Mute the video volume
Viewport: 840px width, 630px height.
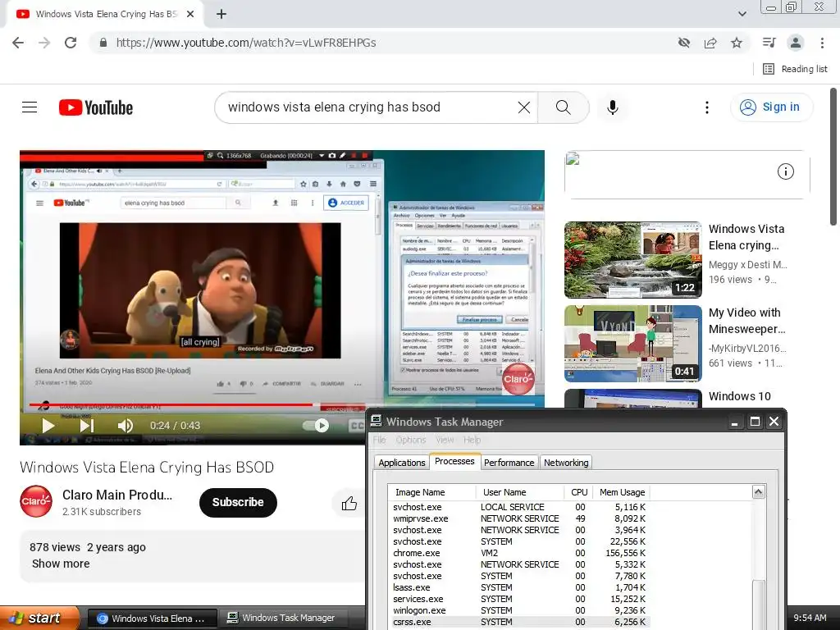[x=126, y=426]
